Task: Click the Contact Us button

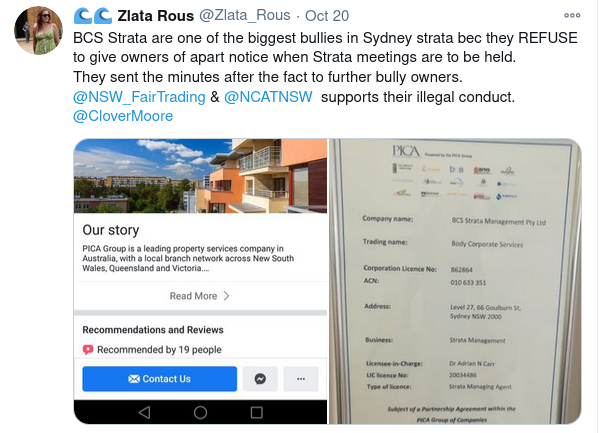Action: tap(159, 379)
